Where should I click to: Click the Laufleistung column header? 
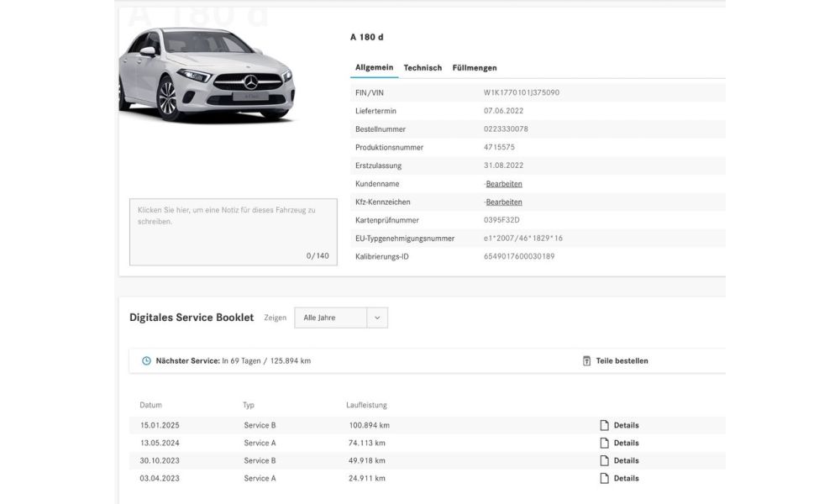(x=366, y=405)
